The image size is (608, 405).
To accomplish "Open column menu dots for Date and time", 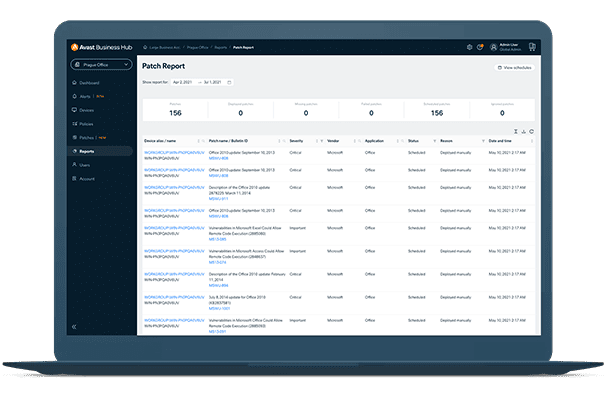I will [532, 141].
